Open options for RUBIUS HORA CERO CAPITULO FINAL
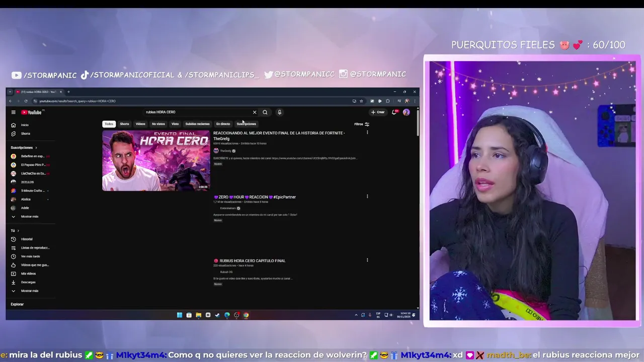The height and width of the screenshot is (362, 644). point(367,260)
